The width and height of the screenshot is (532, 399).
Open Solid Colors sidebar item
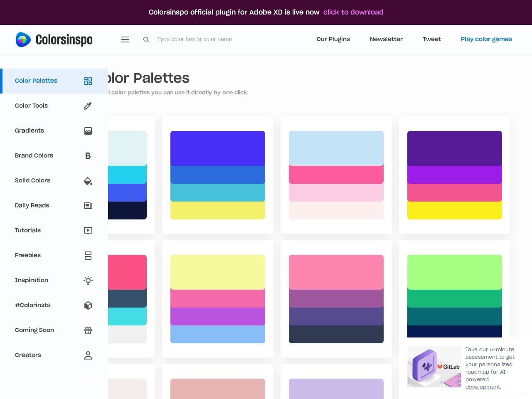pyautogui.click(x=54, y=181)
